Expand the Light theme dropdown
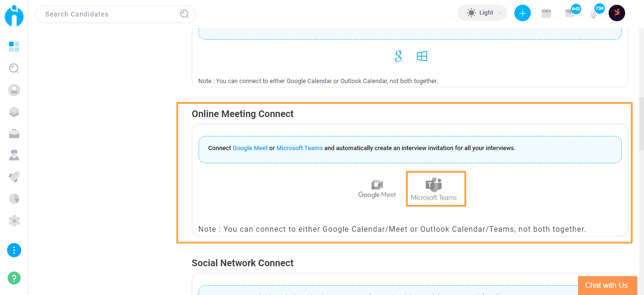Screen dimensions: 644x295 point(482,13)
